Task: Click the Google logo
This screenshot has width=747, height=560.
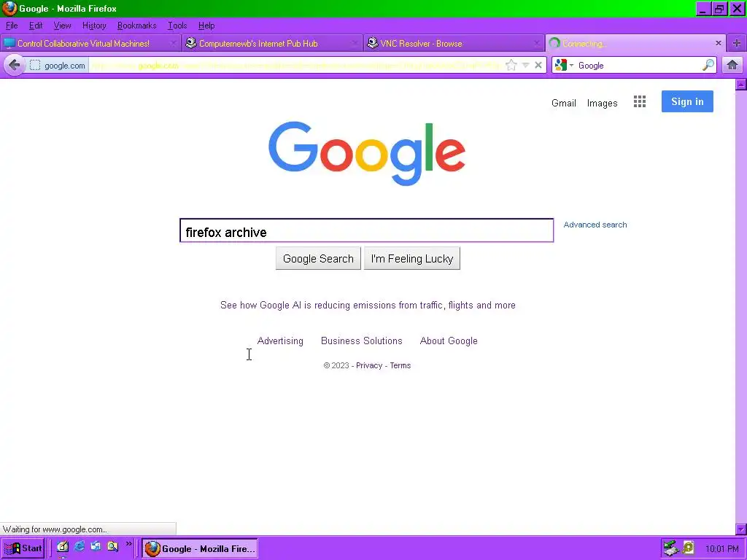Action: [367, 153]
